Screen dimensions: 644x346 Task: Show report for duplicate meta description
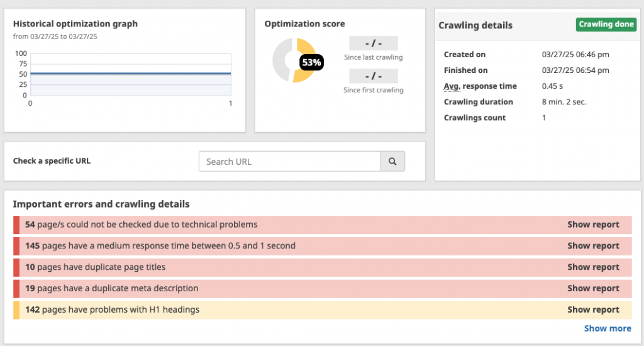(593, 289)
